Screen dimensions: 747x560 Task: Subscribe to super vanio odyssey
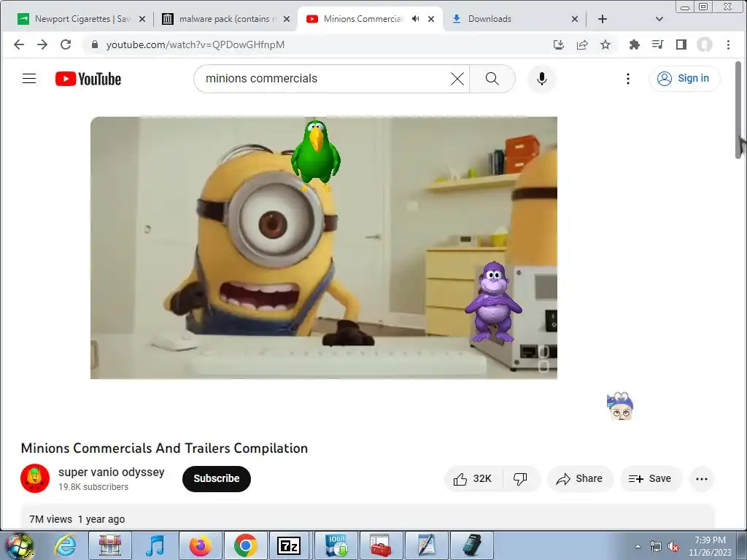pyautogui.click(x=216, y=478)
